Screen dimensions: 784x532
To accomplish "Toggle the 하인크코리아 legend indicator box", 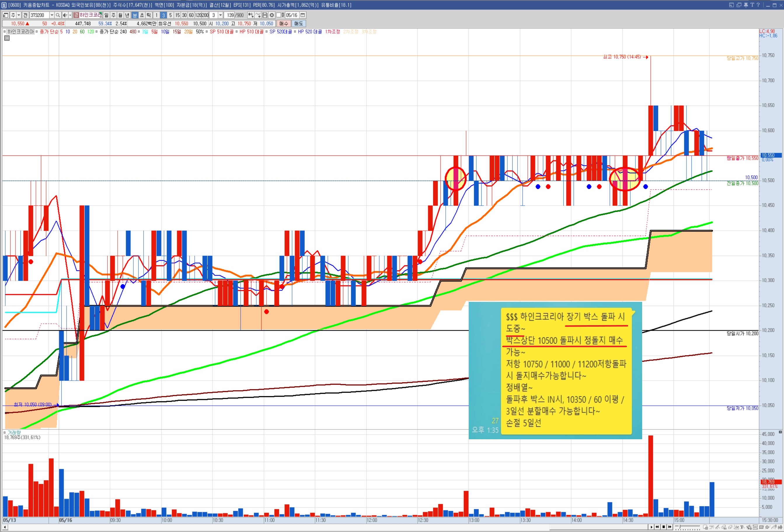I will (x=4, y=32).
